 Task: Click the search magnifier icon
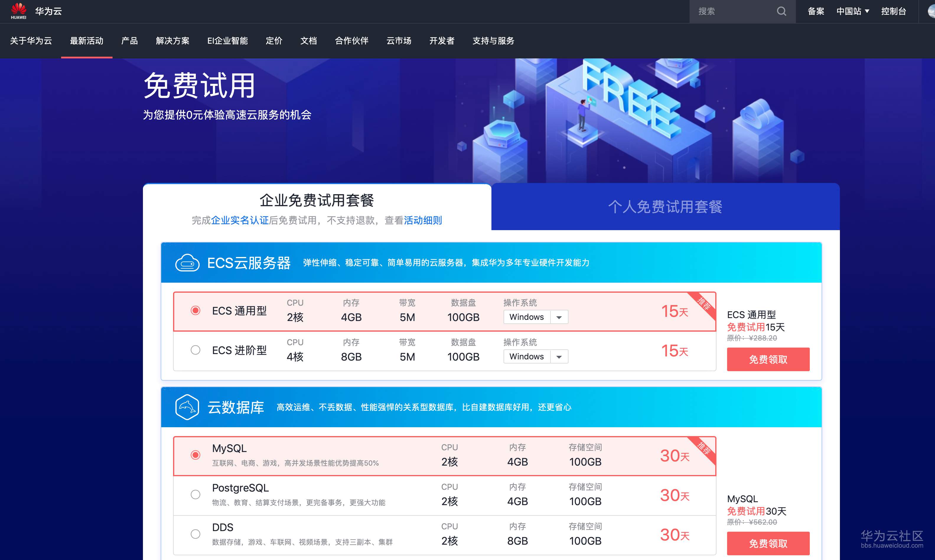[782, 11]
